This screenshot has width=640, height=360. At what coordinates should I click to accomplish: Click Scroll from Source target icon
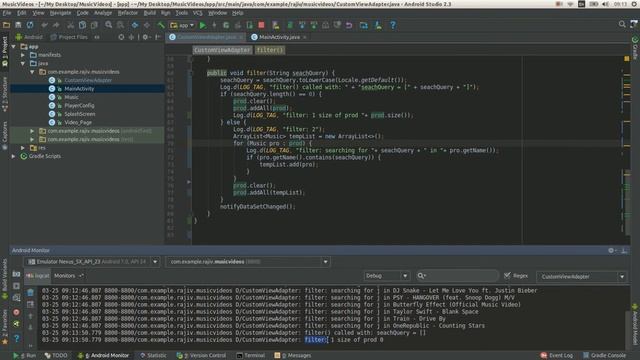coord(121,37)
